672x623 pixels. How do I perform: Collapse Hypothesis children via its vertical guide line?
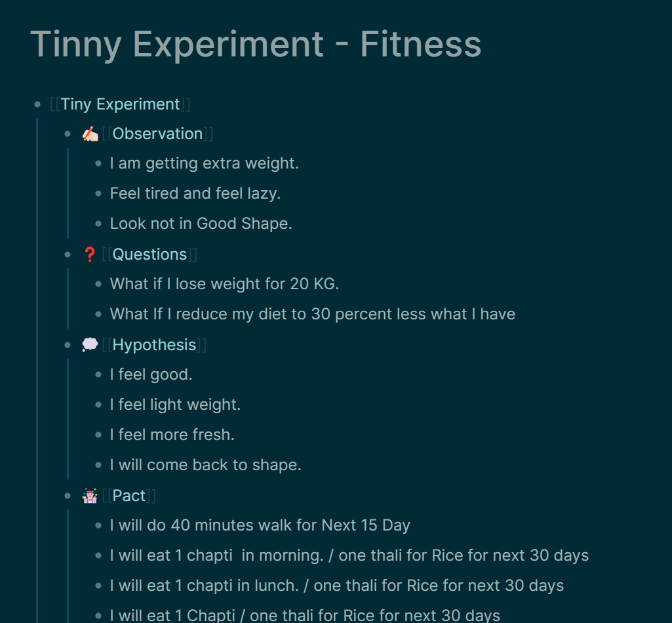68,419
